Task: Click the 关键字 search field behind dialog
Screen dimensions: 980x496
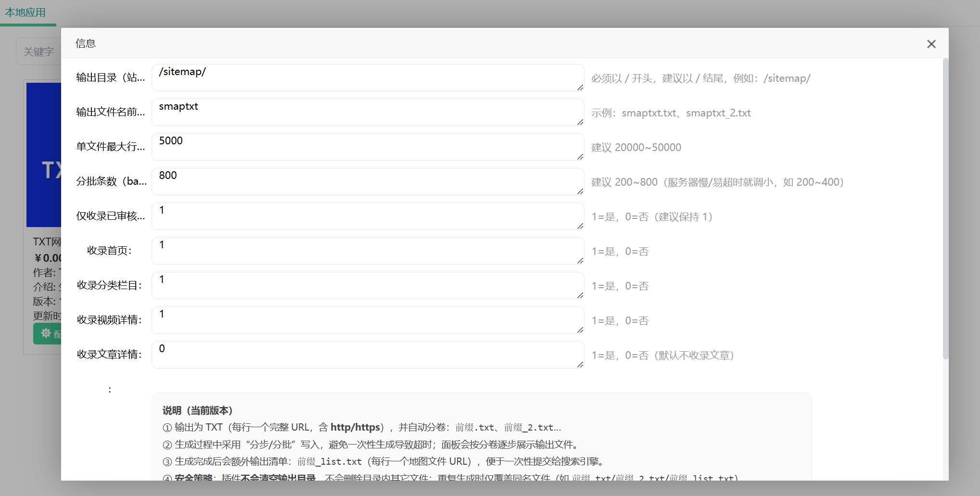Action: pos(38,51)
